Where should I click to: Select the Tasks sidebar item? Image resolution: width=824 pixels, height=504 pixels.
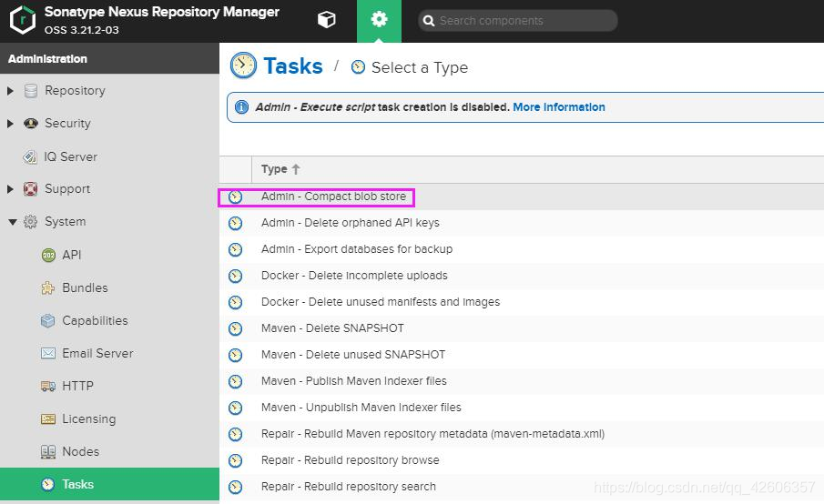coord(109,484)
